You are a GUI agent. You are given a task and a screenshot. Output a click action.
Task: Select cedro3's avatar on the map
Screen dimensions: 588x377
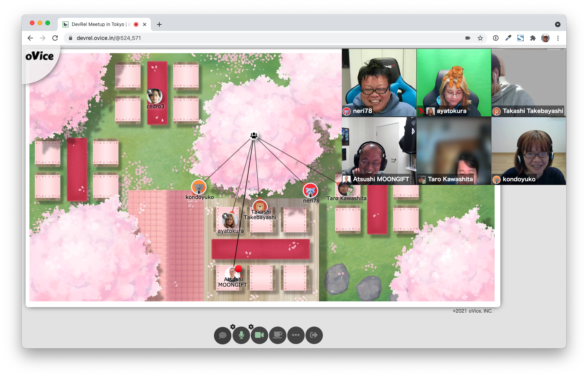point(155,96)
